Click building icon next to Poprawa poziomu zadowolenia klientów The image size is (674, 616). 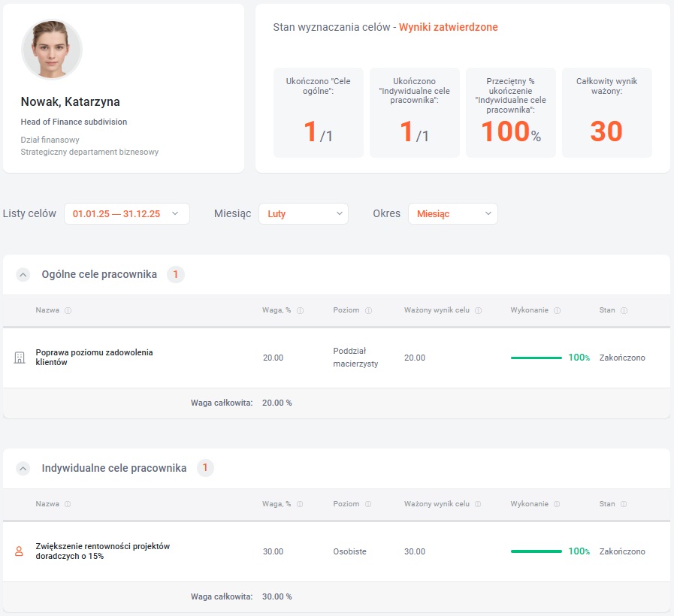click(x=20, y=358)
